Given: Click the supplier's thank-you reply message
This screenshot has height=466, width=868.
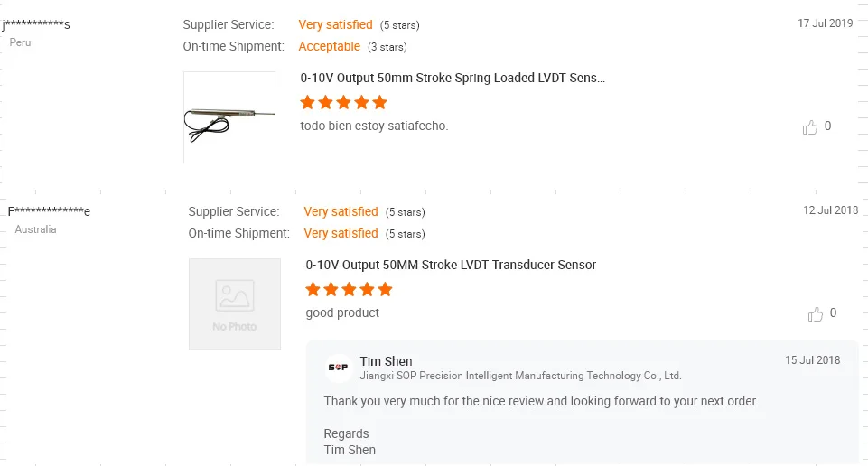Looking at the screenshot, I should 540,401.
